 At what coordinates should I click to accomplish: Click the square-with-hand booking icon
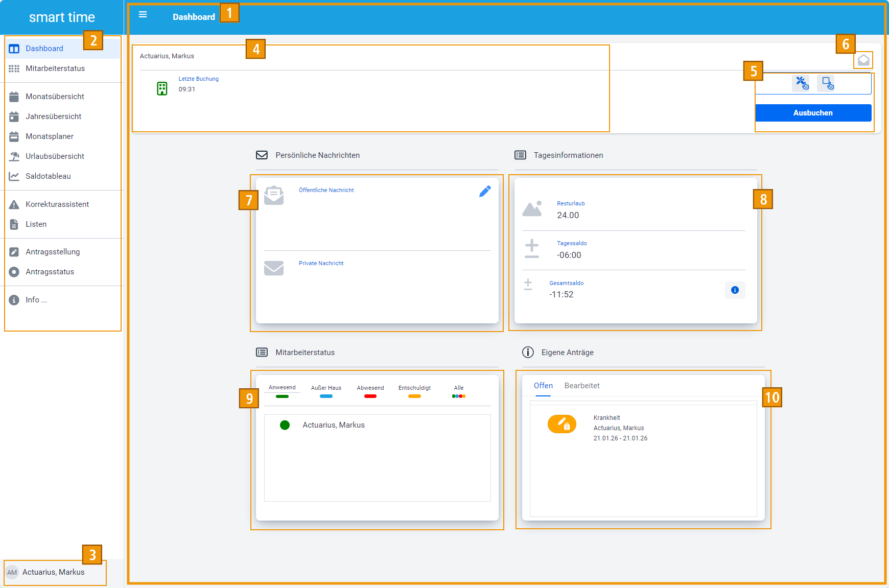click(x=827, y=83)
